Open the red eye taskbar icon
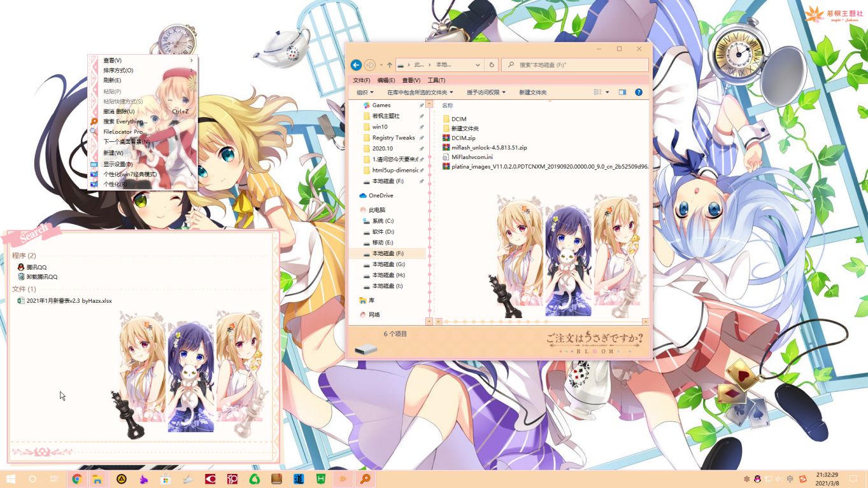Screen dimensions: 868x488 tap(210, 479)
